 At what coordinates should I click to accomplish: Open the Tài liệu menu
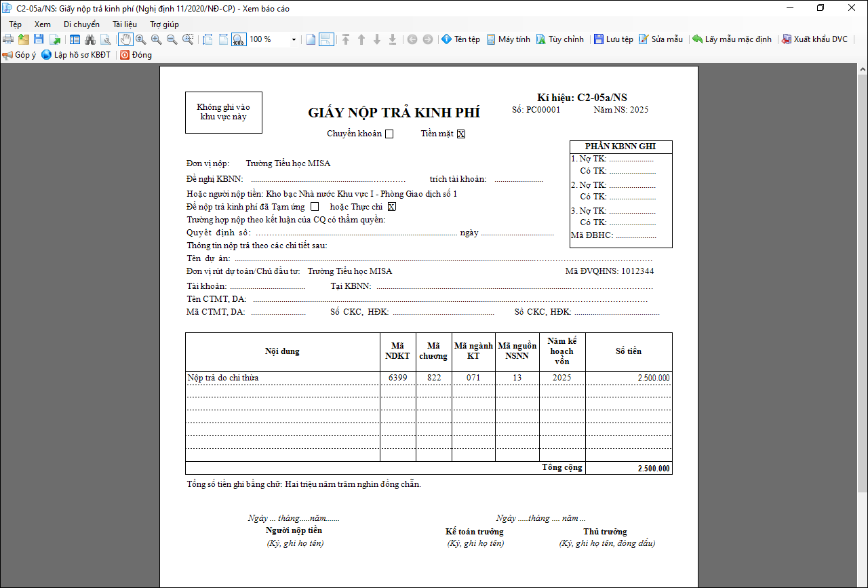(125, 24)
